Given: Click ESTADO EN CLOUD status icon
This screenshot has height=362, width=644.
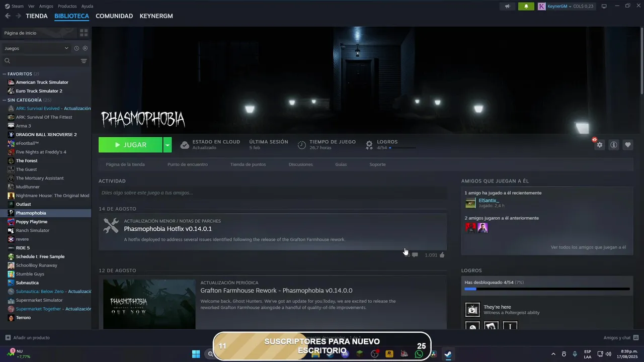Looking at the screenshot, I should coord(185,145).
